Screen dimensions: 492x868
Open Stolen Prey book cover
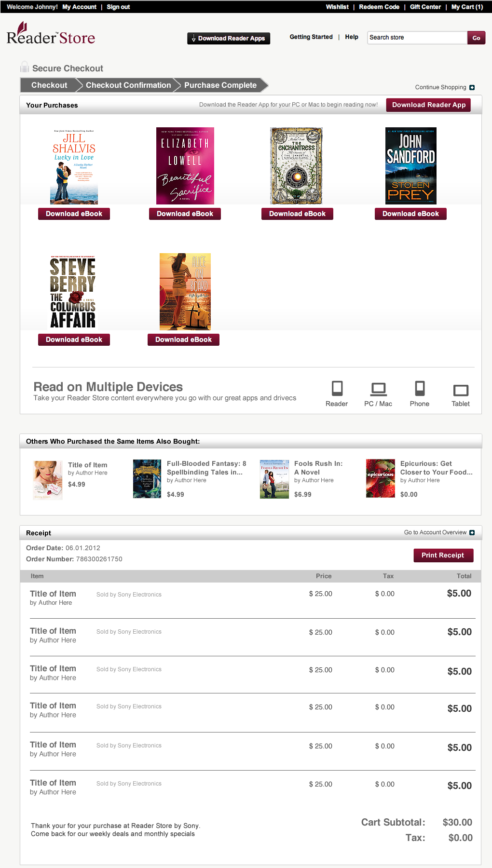(411, 166)
